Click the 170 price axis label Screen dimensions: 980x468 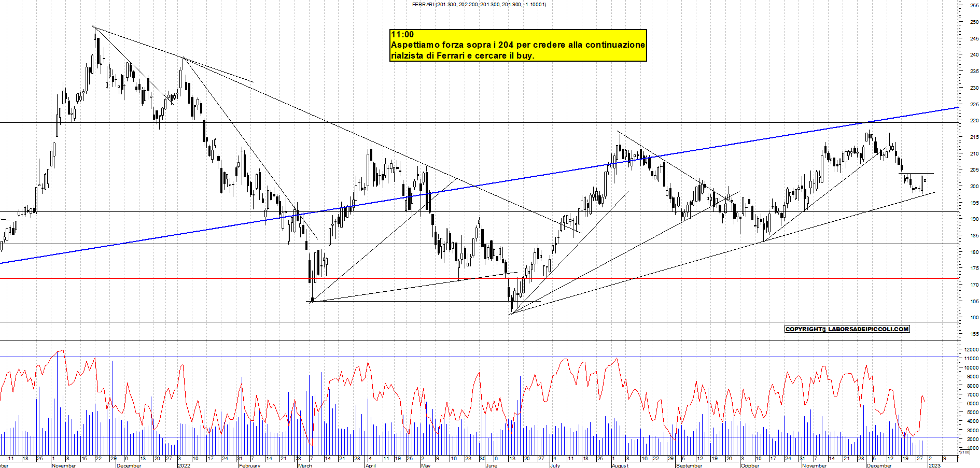(x=974, y=285)
